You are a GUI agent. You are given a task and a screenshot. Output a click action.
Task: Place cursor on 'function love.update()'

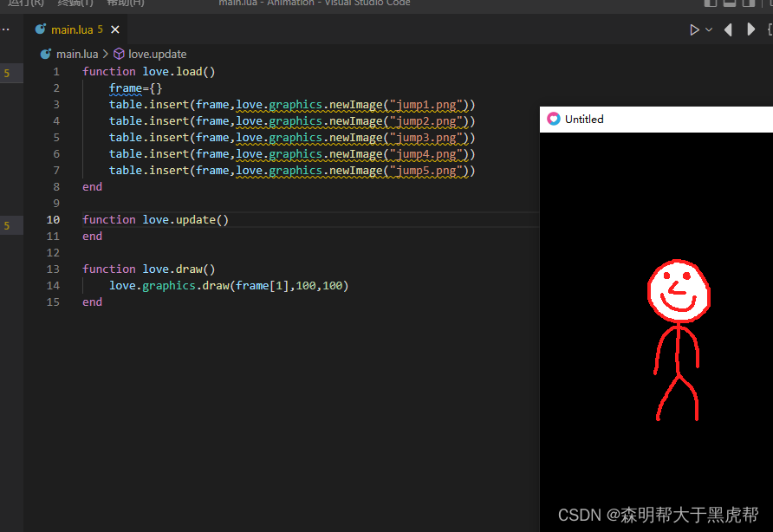(155, 220)
